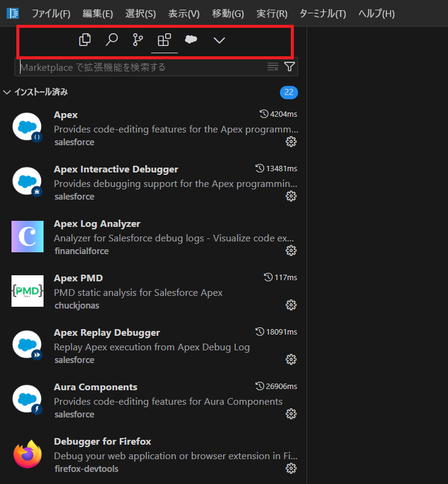Collapse the インストール済み section
The height and width of the screenshot is (484, 448).
pos(36,92)
